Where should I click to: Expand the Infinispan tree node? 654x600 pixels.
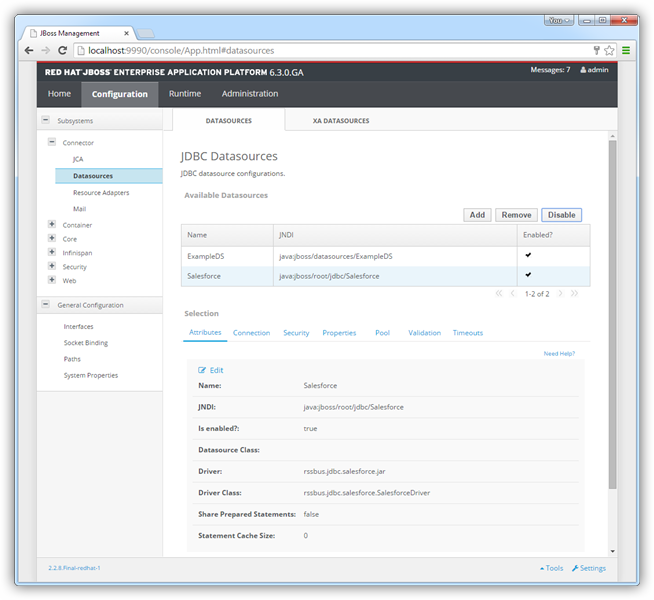[52, 253]
